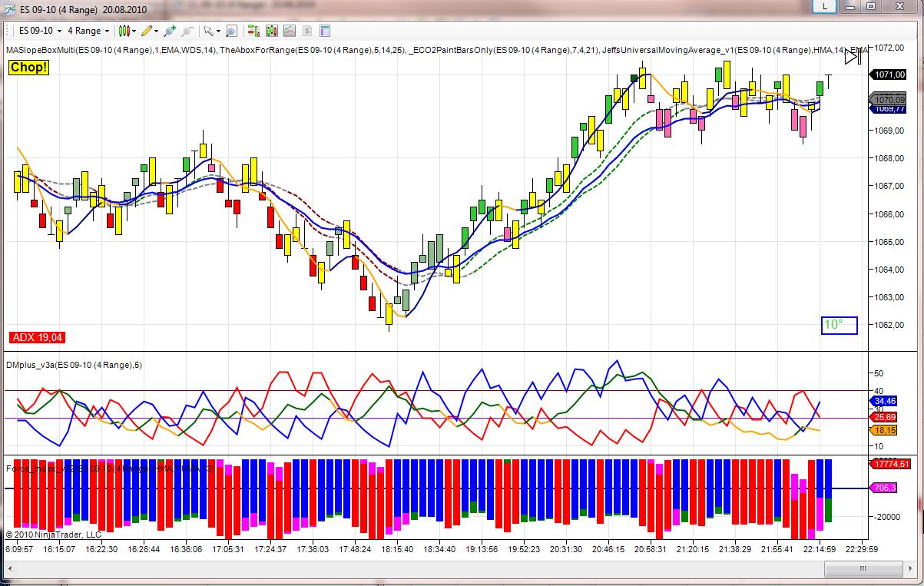Click the scroll-to-latest-bar arrow icon
This screenshot has height=586, width=924.
coord(851,55)
